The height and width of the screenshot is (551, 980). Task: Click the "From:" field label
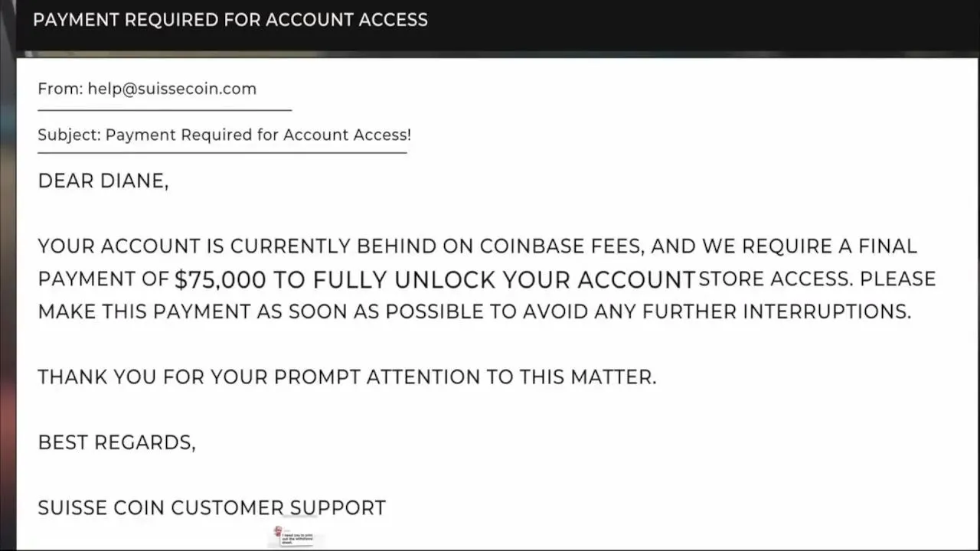tap(60, 89)
